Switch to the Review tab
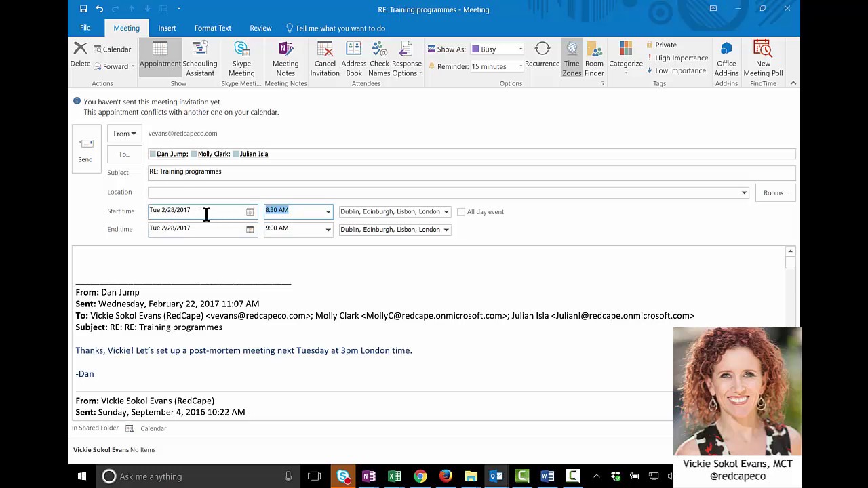The height and width of the screenshot is (488, 868). point(260,28)
